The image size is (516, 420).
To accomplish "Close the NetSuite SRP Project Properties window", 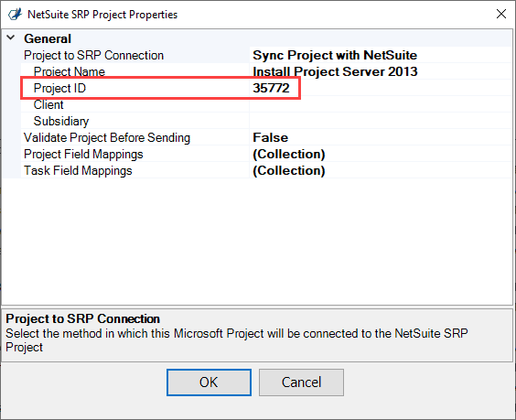I will click(x=500, y=14).
